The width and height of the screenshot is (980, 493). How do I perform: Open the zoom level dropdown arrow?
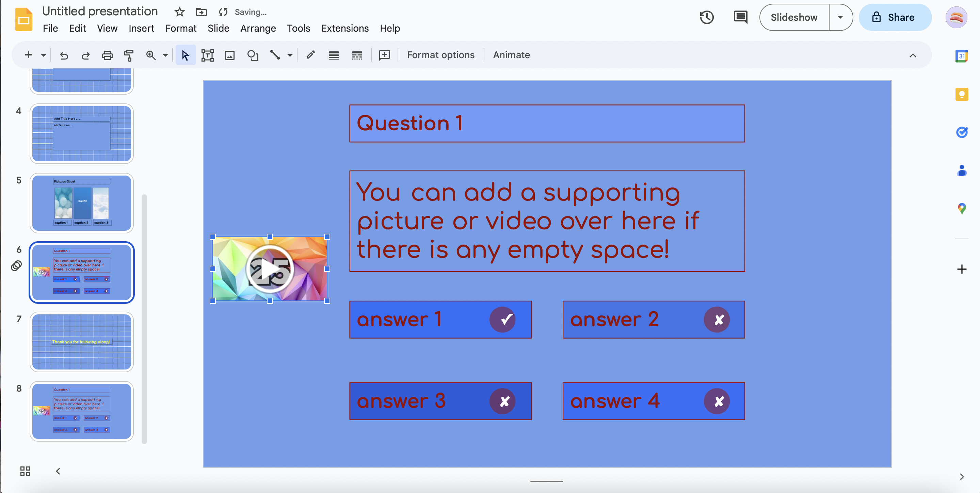165,55
